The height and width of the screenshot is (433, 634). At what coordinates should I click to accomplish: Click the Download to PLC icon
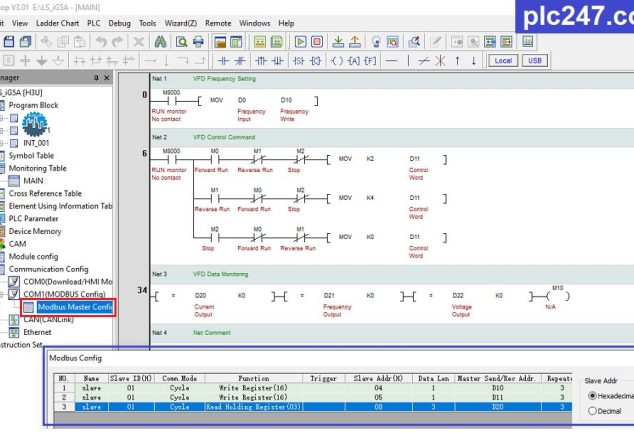(x=338, y=42)
